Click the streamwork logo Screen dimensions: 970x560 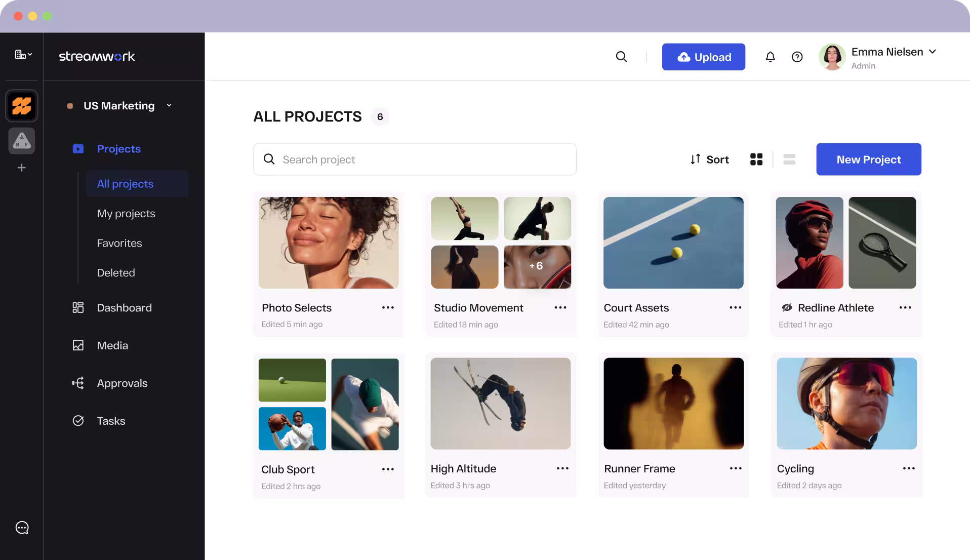tap(97, 56)
